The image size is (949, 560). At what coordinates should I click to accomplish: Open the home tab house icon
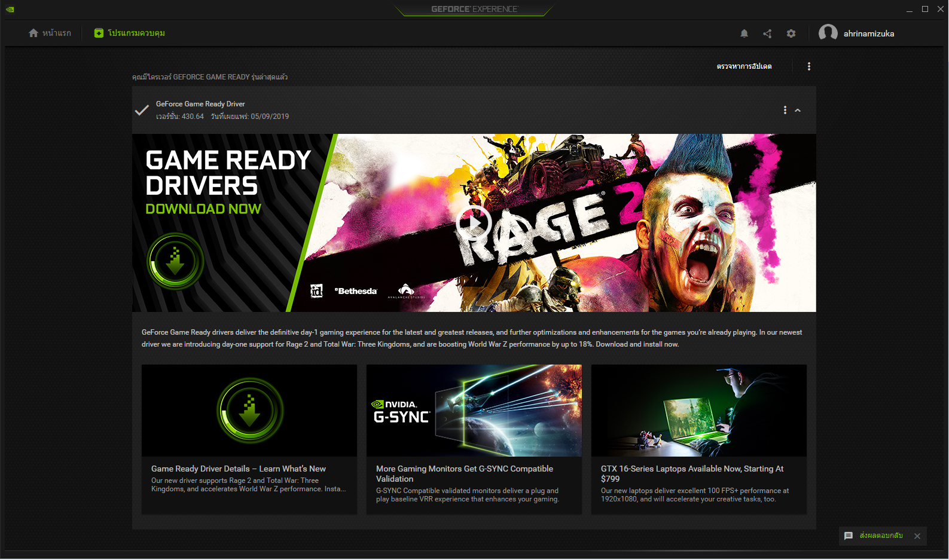pos(33,33)
